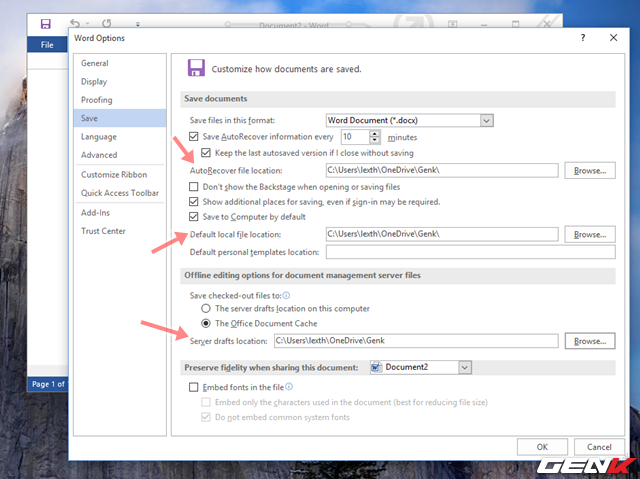640x479 pixels.
Task: Toggle Save AutoRecover information checkbox
Action: (x=194, y=137)
